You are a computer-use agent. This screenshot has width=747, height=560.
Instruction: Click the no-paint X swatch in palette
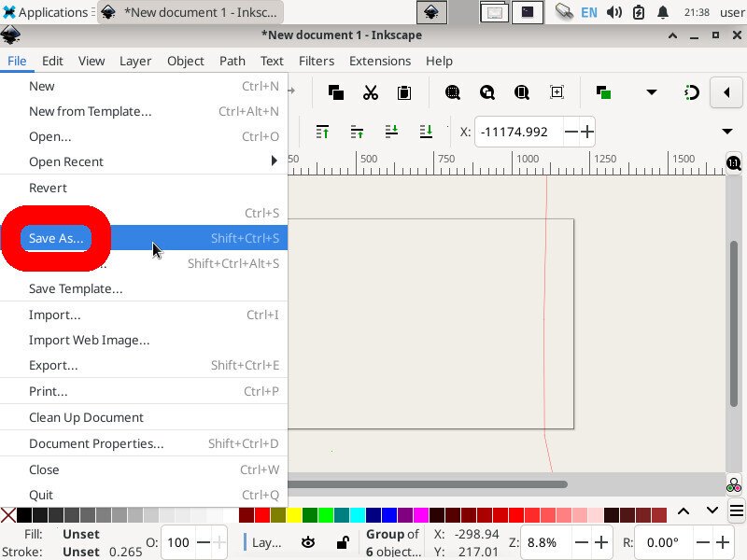pos(8,515)
